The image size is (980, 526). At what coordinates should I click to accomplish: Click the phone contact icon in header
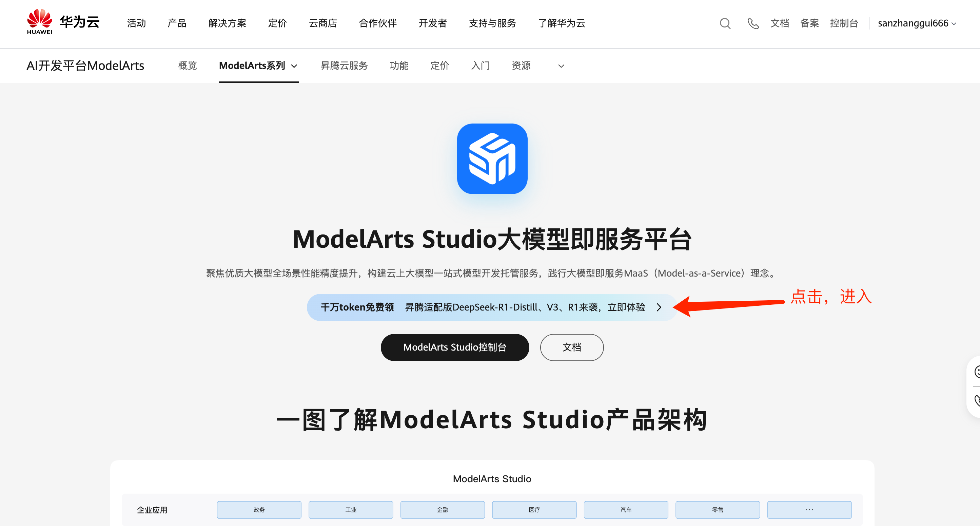click(753, 24)
